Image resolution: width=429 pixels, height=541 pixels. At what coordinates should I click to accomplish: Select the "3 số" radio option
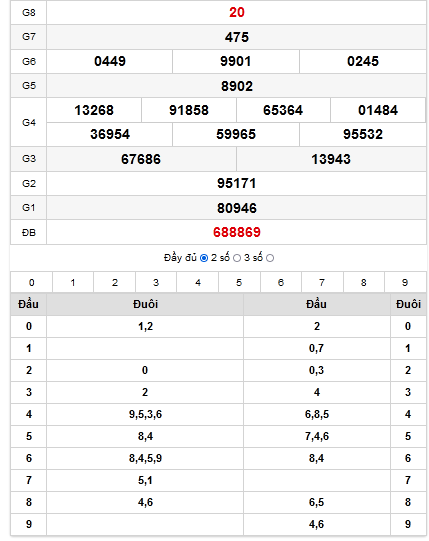coord(270,258)
